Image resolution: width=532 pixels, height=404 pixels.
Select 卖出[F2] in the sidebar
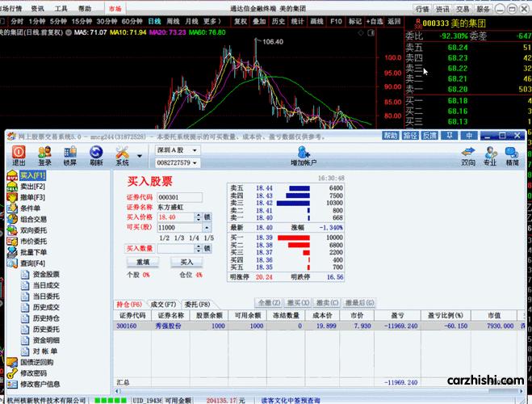click(x=32, y=187)
